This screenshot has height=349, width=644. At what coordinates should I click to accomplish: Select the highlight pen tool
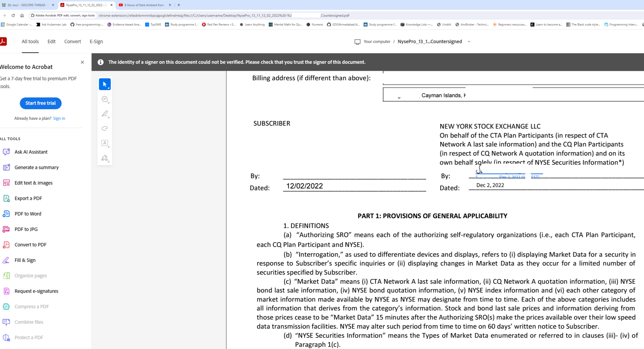tap(105, 114)
